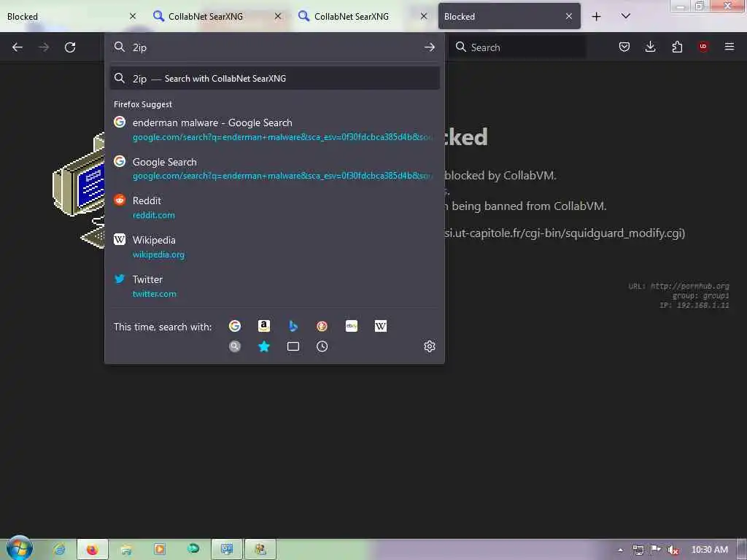Select '2ip — Search with CollabNet SearXNG' row
Screen dimensions: 747x560
coord(274,79)
